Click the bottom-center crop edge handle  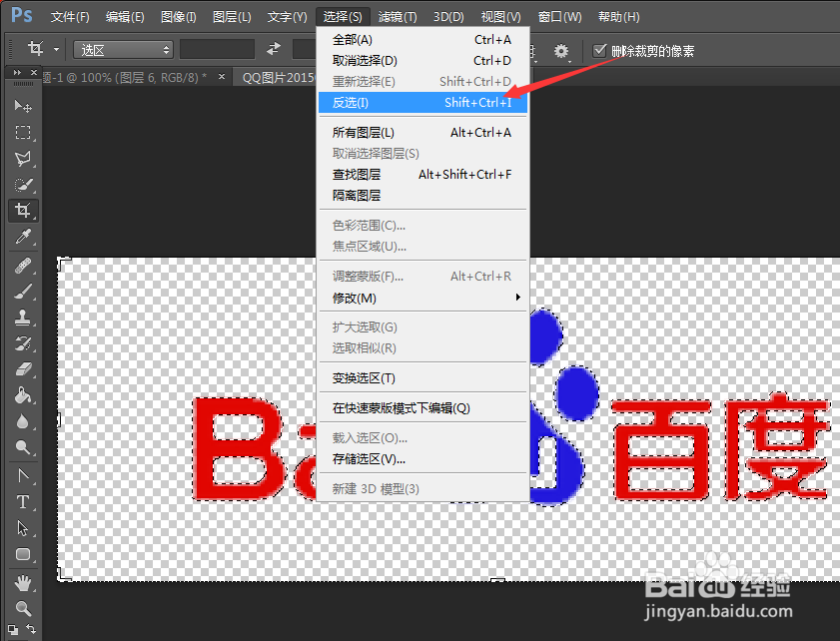tap(497, 580)
